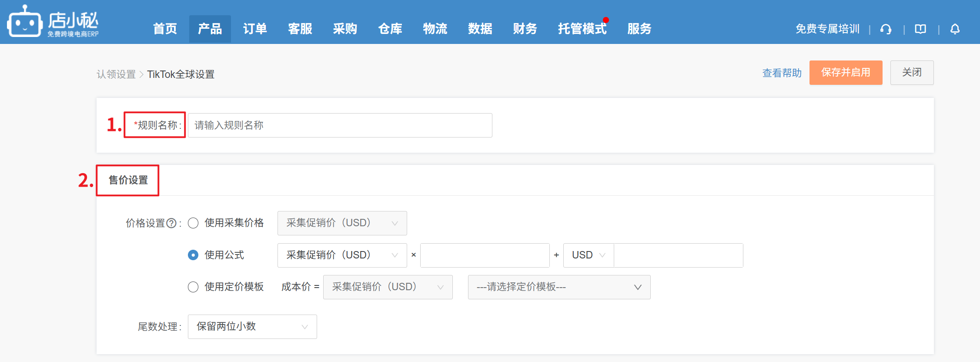Open the 保留两位小数 rounding dropdown

252,327
